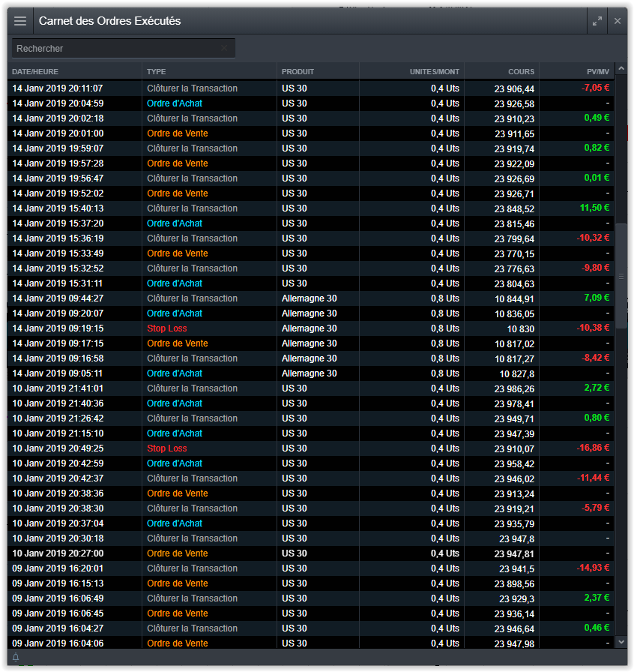Viewport: 634px width, 672px height.
Task: Click Ordre d'Achat at 14 Janv 20:04:59
Action: pyautogui.click(x=175, y=103)
